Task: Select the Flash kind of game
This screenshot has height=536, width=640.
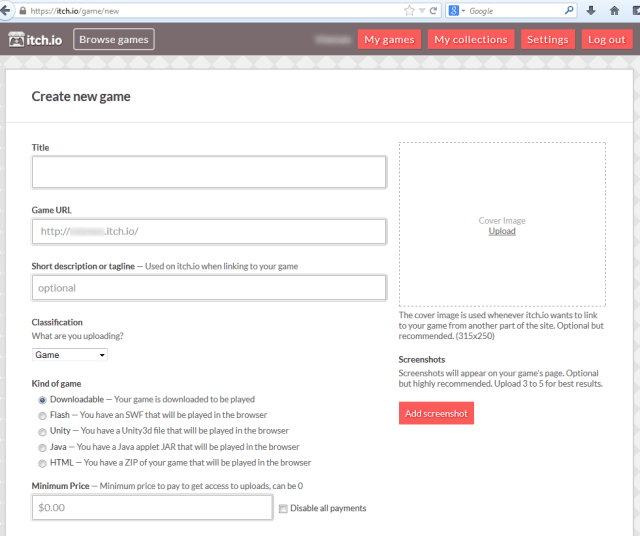Action: coord(41,416)
